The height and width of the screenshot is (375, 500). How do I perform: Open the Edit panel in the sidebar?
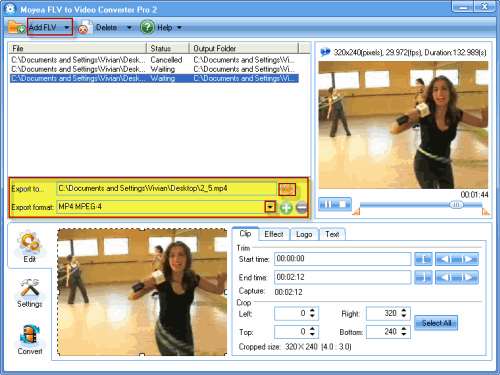tap(29, 246)
